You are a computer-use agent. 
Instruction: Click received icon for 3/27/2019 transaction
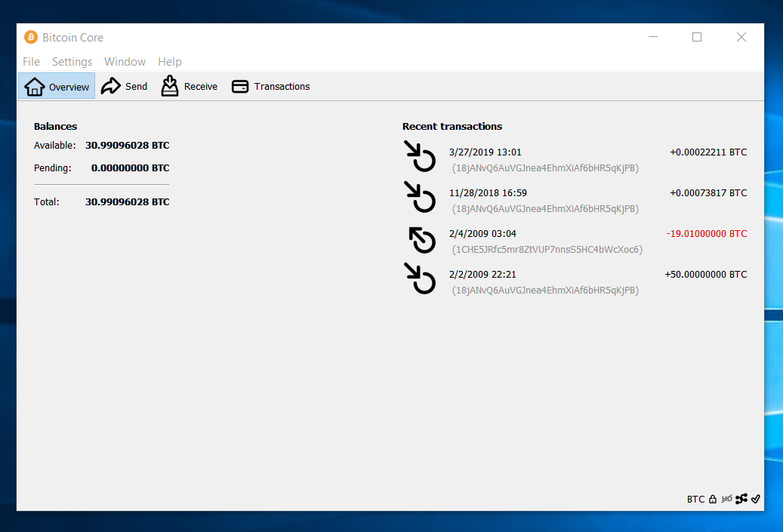tap(420, 156)
